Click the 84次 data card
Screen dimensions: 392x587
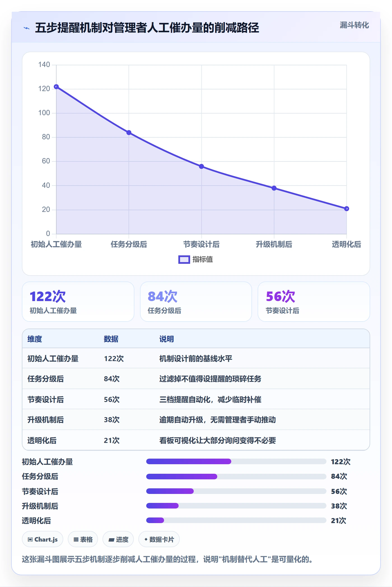[196, 302]
